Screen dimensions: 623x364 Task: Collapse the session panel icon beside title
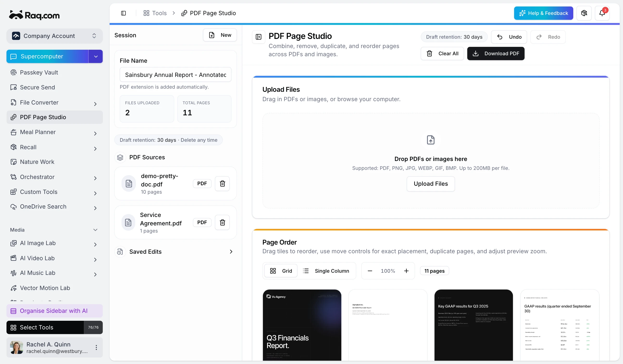[258, 37]
